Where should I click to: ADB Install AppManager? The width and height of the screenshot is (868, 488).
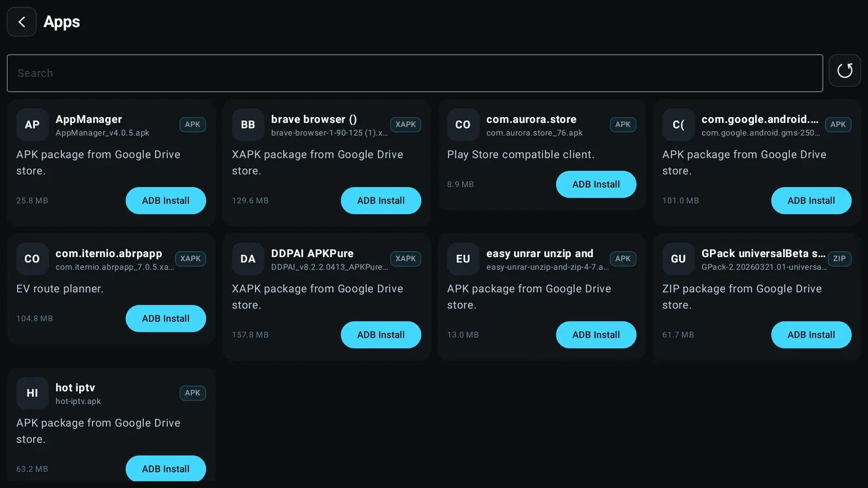click(165, 201)
